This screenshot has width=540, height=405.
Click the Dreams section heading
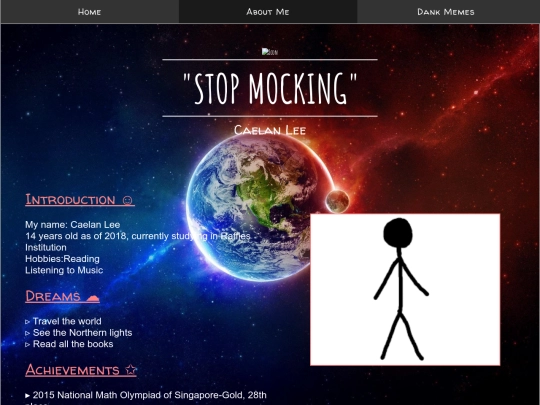click(62, 296)
